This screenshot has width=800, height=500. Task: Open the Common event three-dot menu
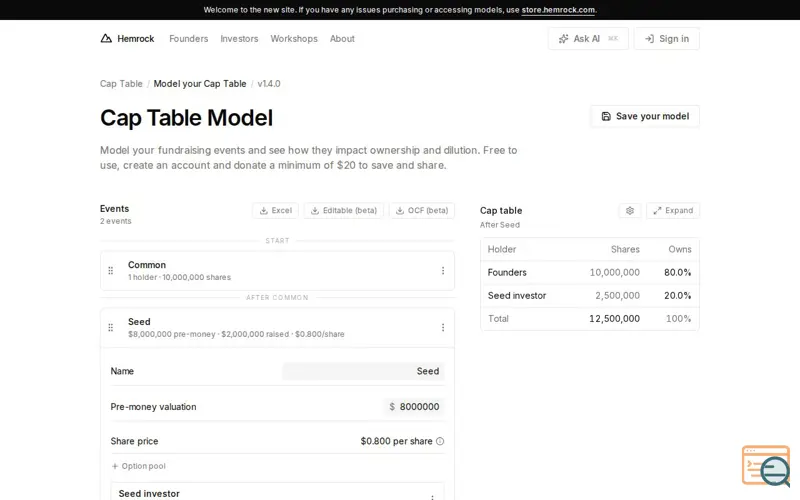coord(443,271)
